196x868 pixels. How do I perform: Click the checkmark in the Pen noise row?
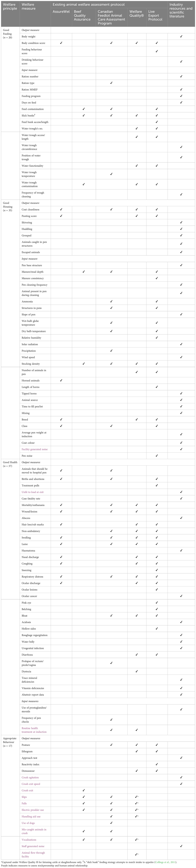click(157, 456)
